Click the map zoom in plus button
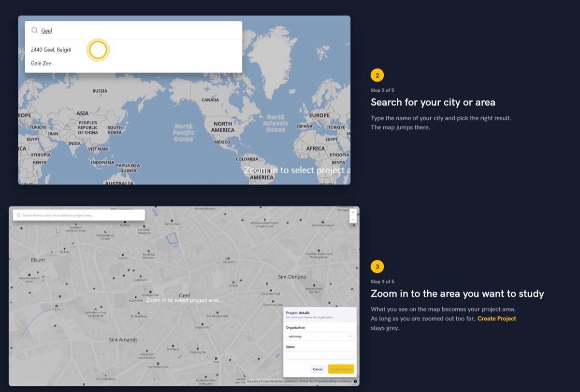 click(x=353, y=212)
